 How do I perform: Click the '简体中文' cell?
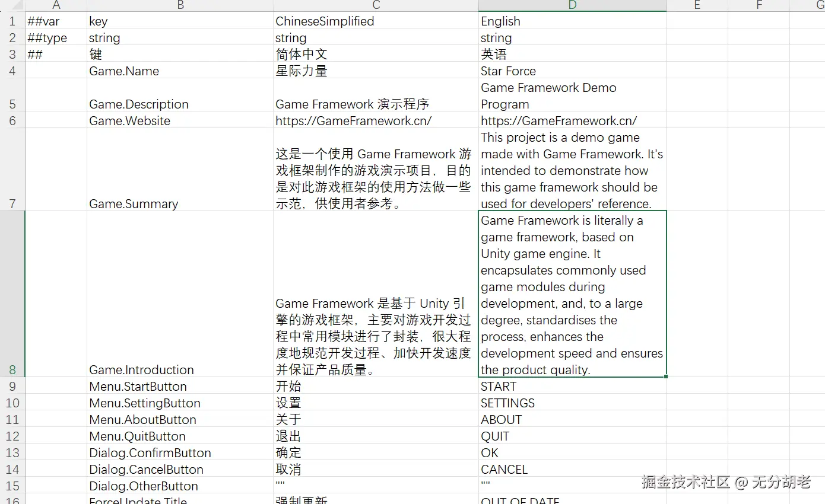click(x=376, y=54)
